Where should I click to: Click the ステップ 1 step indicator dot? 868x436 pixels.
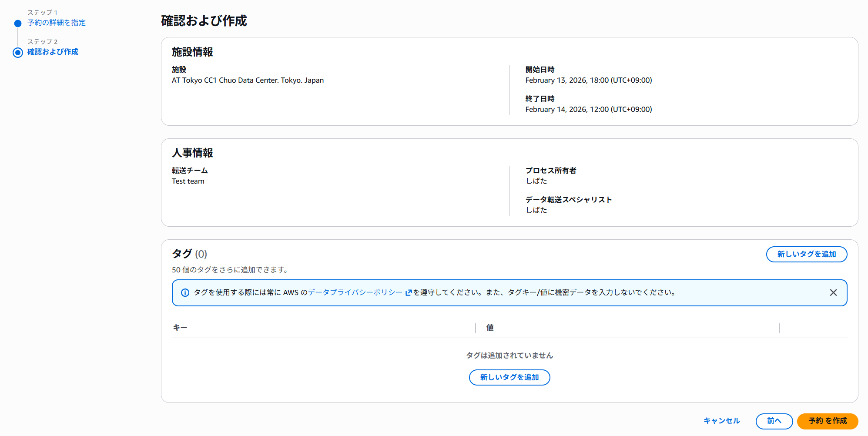17,23
